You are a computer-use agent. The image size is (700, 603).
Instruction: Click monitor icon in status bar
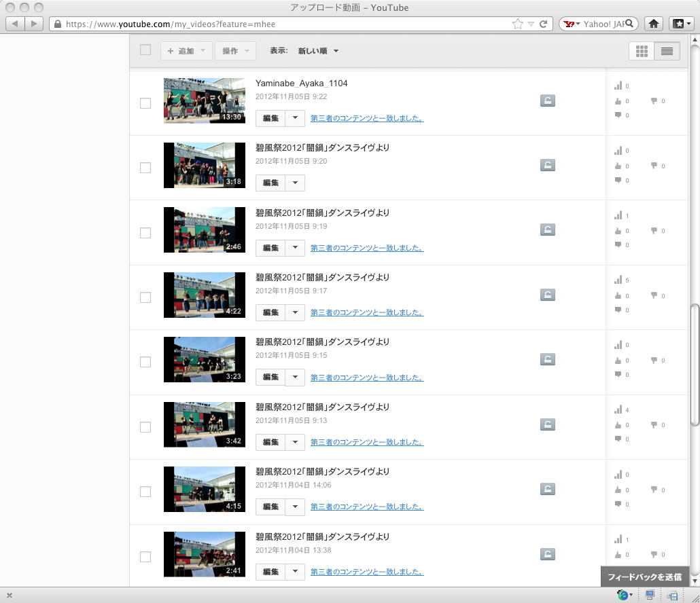click(650, 595)
